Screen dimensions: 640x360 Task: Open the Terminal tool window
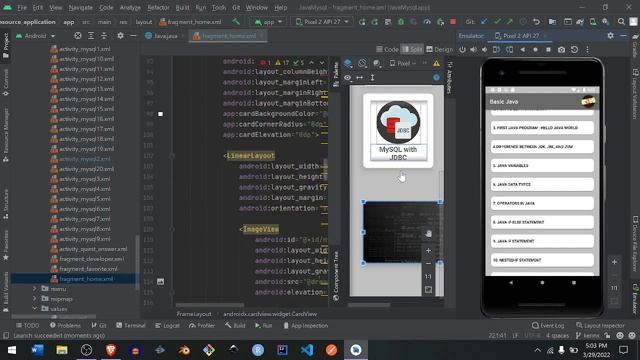(131, 325)
